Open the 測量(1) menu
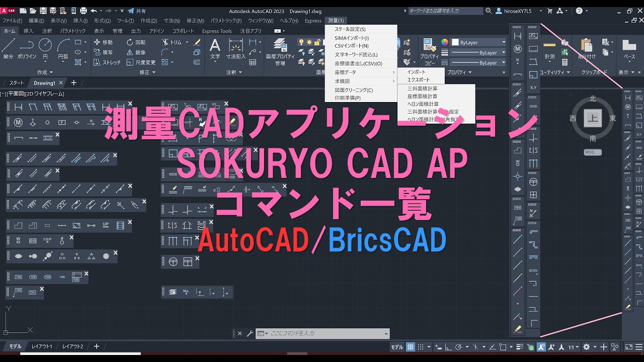 point(336,21)
